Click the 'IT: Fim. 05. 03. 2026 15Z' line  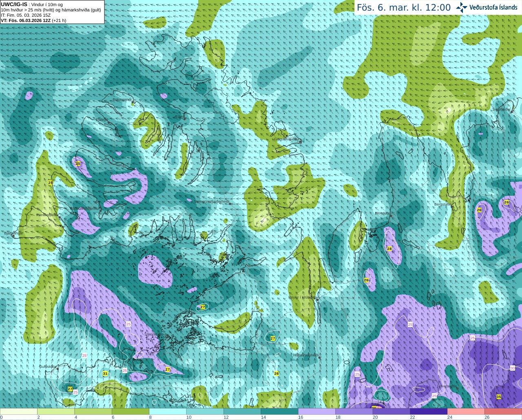point(26,15)
